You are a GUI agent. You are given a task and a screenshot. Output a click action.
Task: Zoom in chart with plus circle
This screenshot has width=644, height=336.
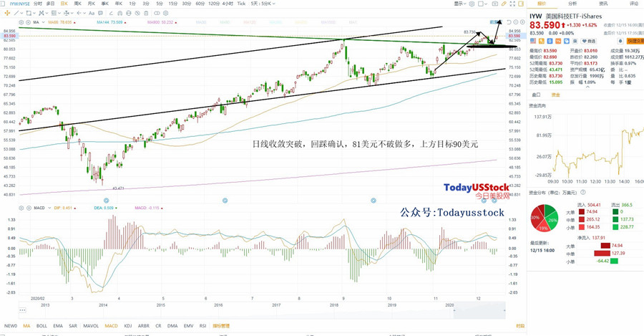click(x=522, y=22)
